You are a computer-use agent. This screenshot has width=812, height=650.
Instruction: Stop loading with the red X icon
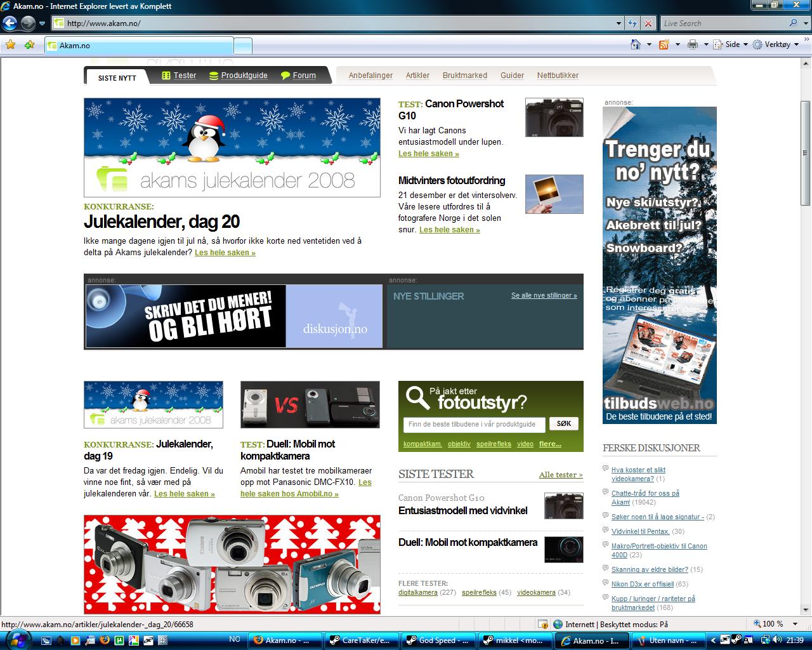coord(648,23)
